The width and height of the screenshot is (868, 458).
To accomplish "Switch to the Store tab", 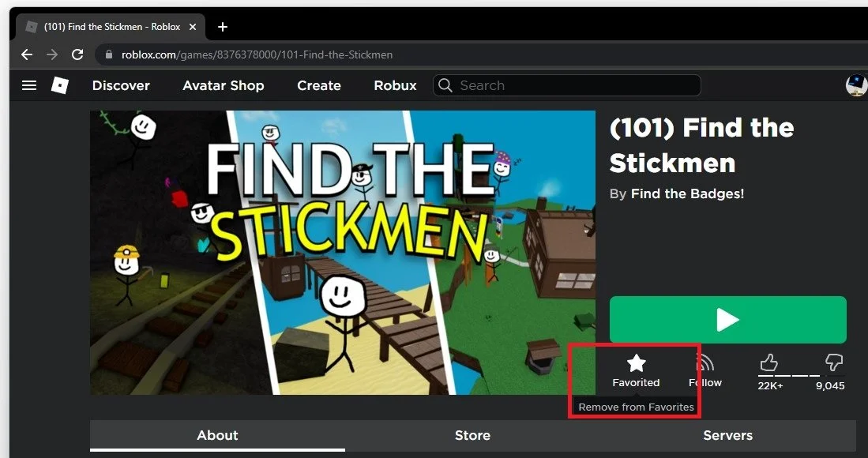I will [472, 435].
